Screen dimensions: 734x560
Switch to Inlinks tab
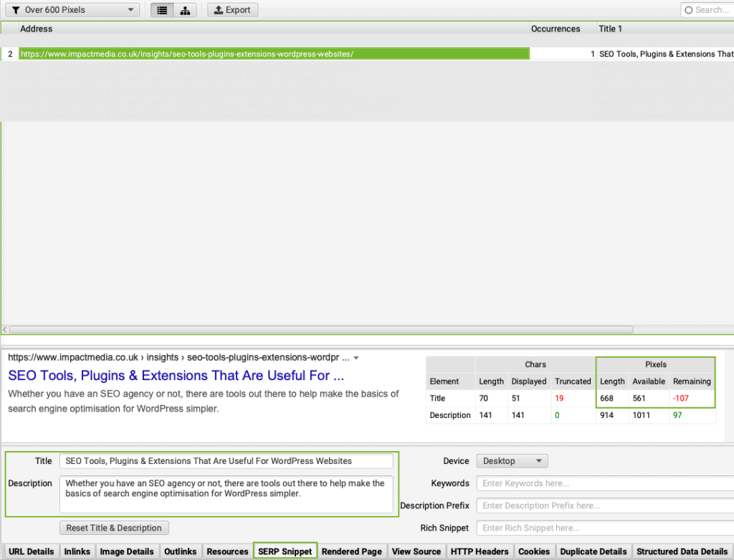point(77,551)
